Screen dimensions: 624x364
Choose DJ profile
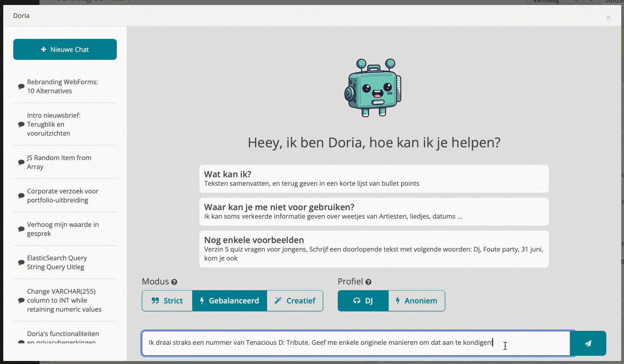point(363,301)
